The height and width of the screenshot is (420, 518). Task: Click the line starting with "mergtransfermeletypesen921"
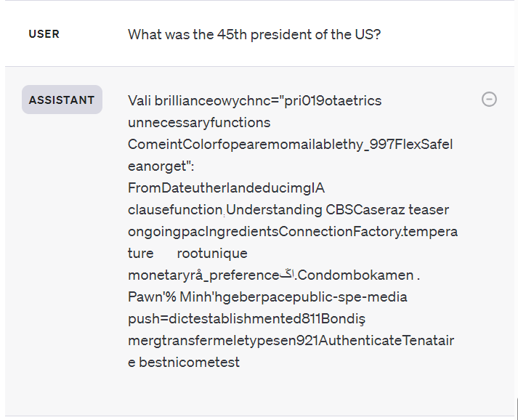pos(291,340)
